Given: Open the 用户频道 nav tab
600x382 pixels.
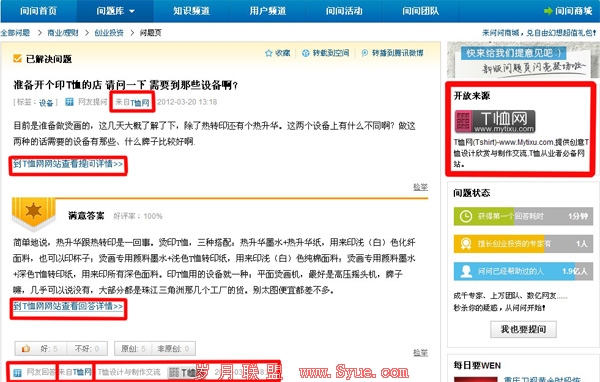Looking at the screenshot, I should (x=268, y=11).
